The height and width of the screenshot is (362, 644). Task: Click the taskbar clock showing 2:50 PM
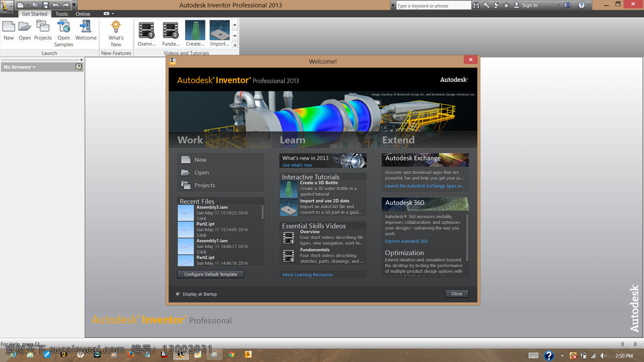tap(624, 356)
